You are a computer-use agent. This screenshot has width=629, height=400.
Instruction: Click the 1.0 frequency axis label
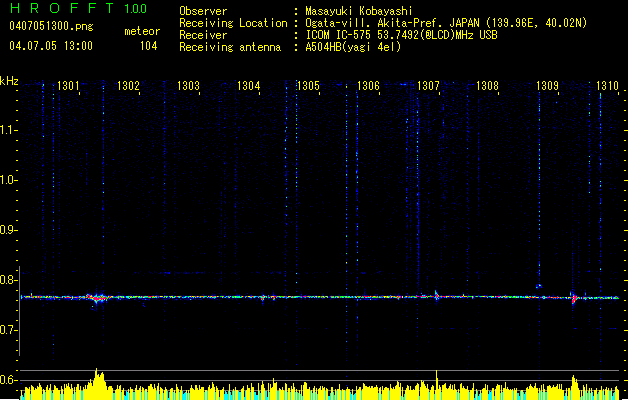[x=8, y=180]
